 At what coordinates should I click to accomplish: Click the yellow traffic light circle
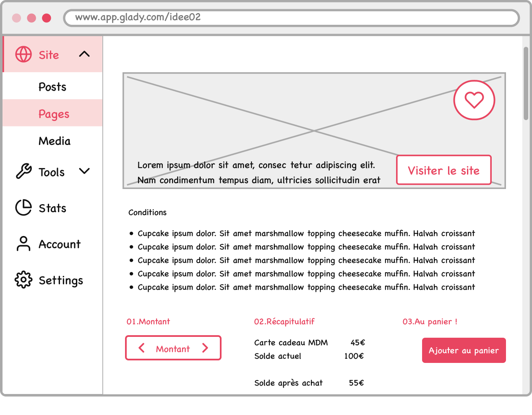tap(31, 18)
